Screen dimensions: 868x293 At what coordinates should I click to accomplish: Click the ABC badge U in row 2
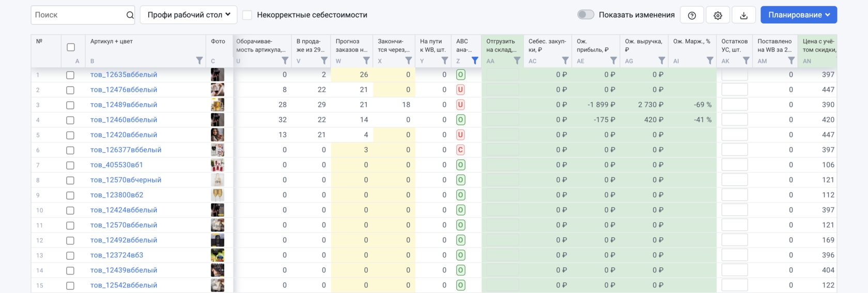[x=460, y=90]
